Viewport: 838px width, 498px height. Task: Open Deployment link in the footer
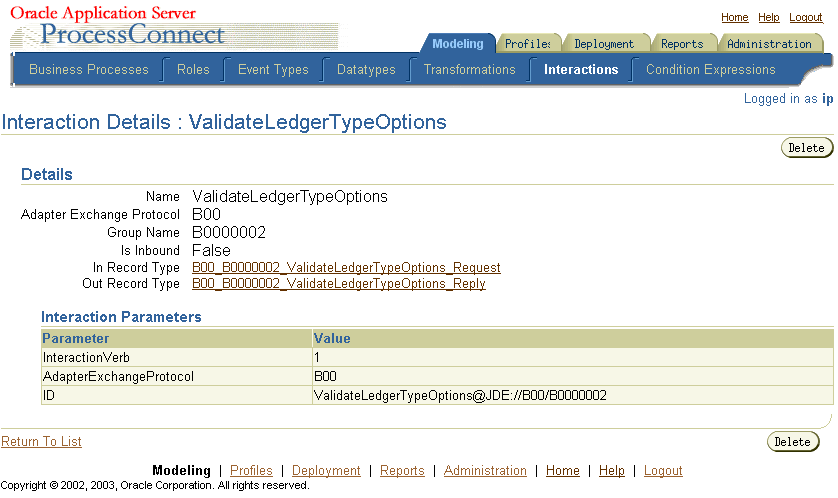[x=326, y=471]
